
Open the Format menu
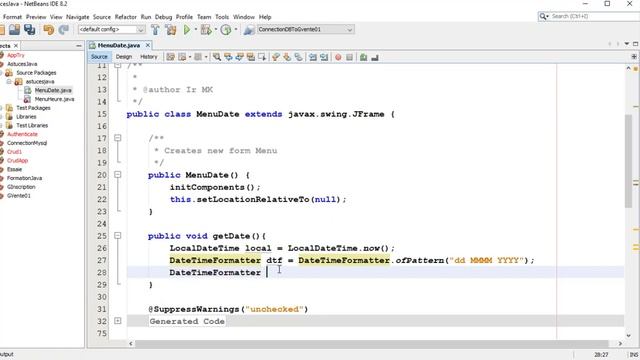(12, 17)
